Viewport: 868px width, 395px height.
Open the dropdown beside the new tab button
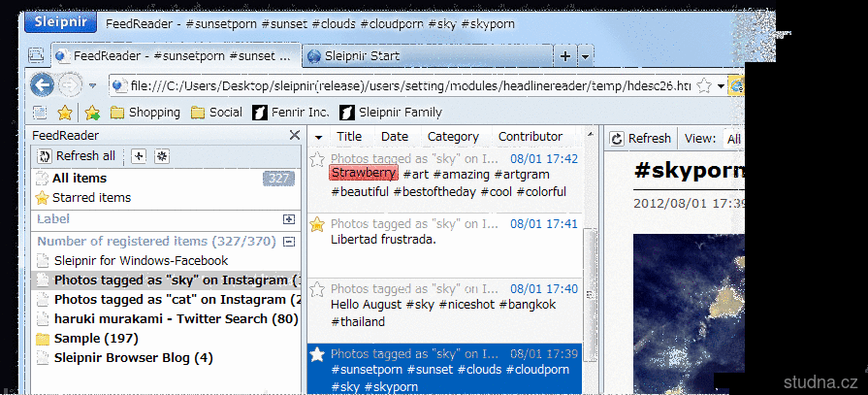click(586, 56)
